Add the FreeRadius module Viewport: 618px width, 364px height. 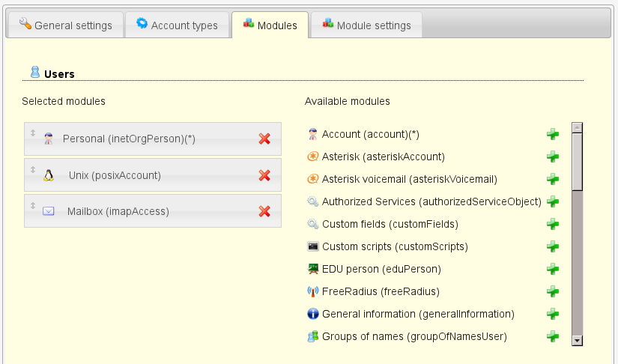click(x=553, y=291)
